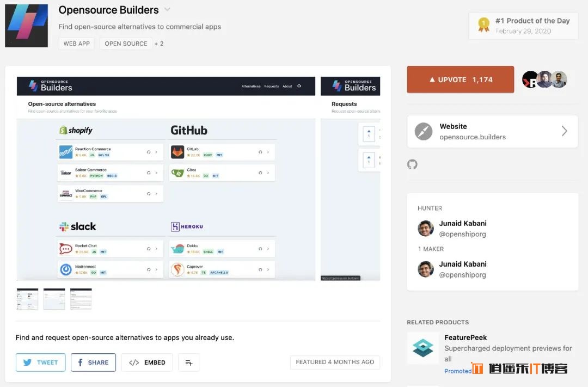The height and width of the screenshot is (387, 588).
Task: Click the chevron on the Dokku row
Action: pos(268,249)
